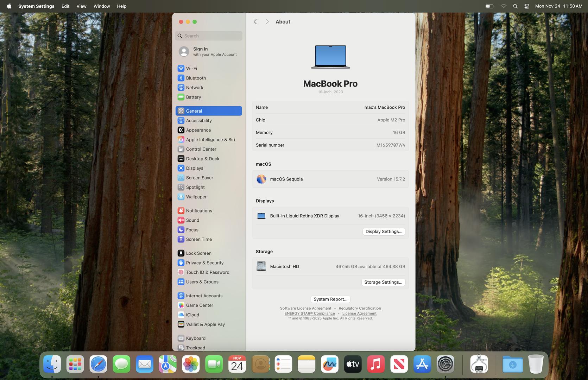Open the View menu
The image size is (588, 380).
(x=81, y=6)
